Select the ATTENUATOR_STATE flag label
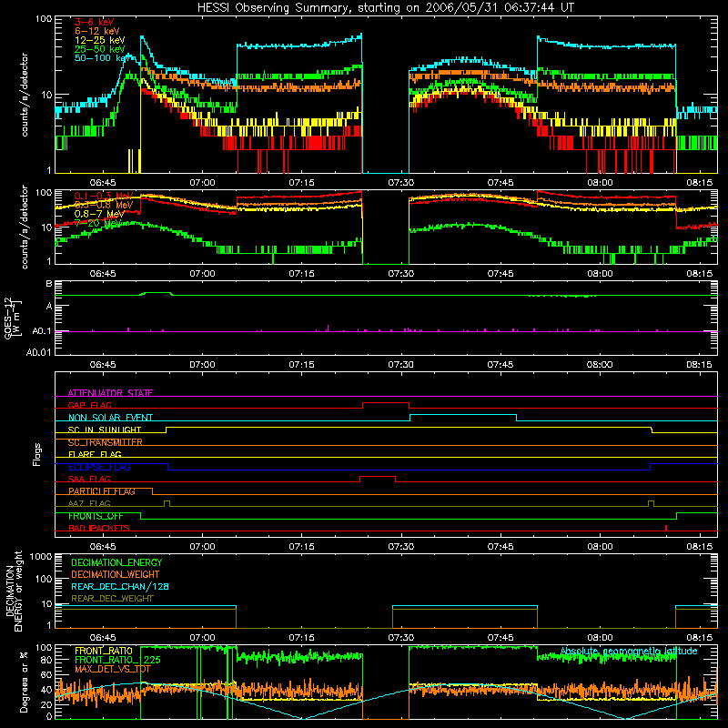 point(110,393)
